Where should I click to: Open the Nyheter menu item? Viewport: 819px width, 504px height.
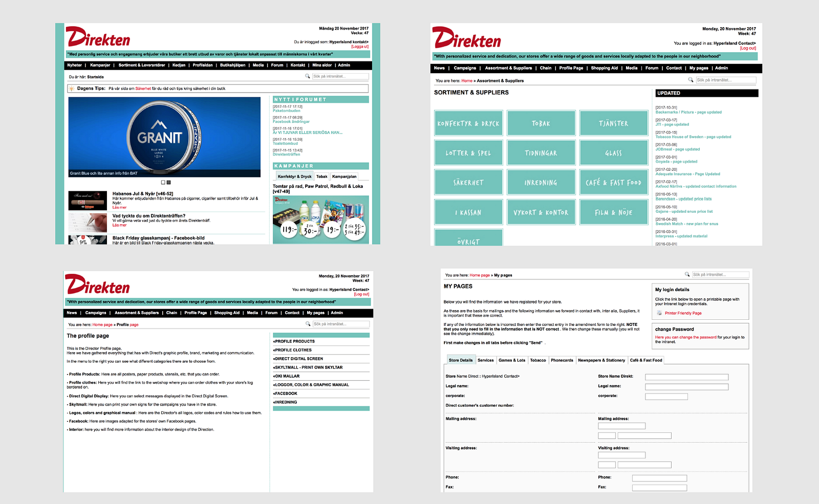click(x=74, y=65)
